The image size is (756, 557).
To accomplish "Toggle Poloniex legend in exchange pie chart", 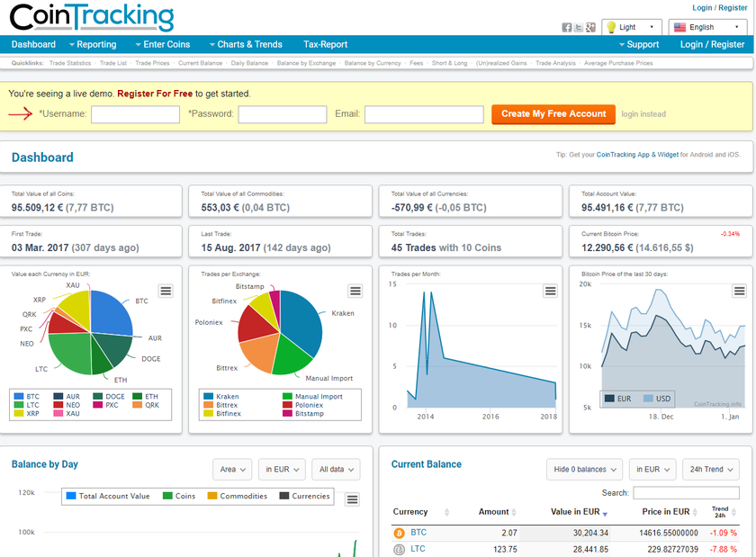I will (x=302, y=405).
